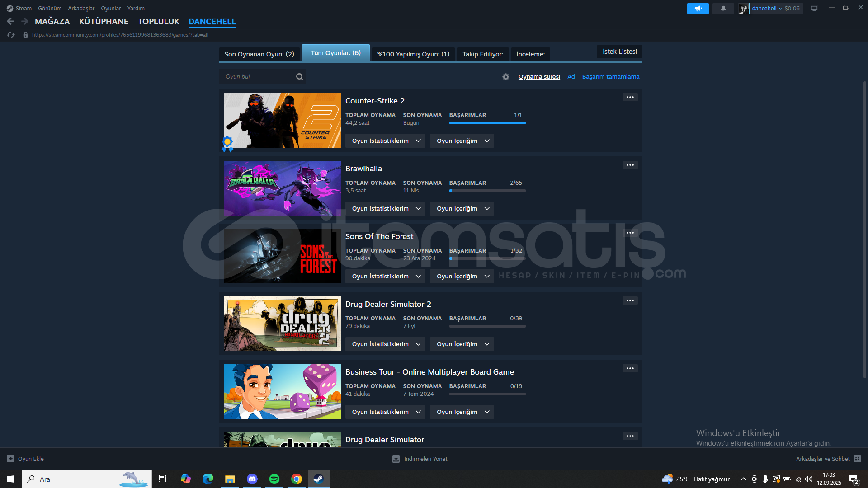Viewport: 868px width, 488px height.
Task: Open Microsoft Edge from the taskbar
Action: pos(208,479)
